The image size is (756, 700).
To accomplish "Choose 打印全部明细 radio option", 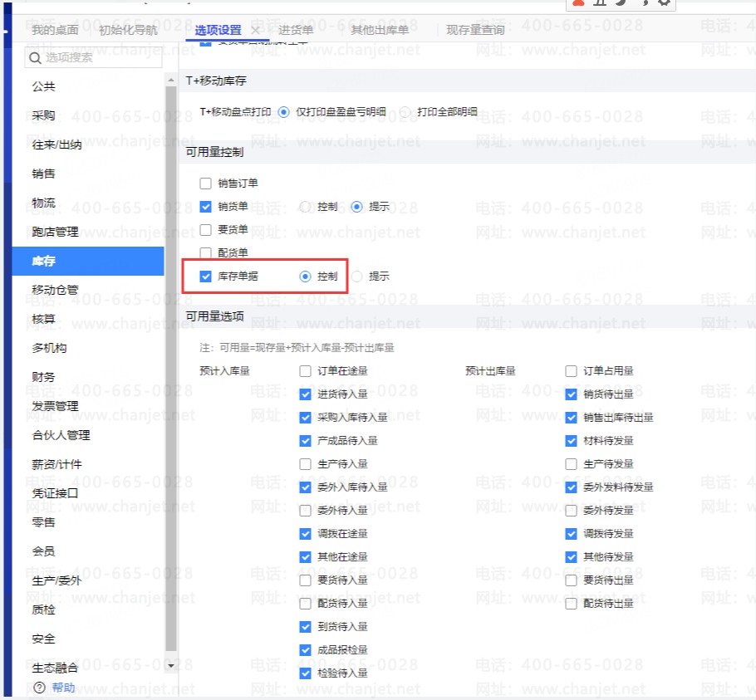I will coord(405,112).
